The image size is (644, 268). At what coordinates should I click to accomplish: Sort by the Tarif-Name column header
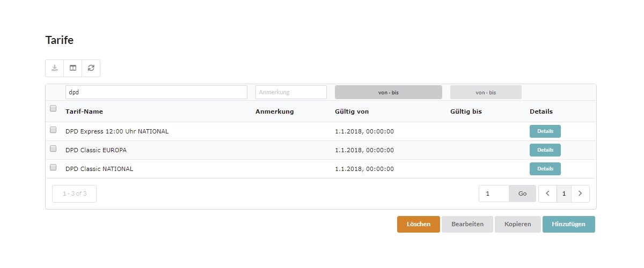84,111
